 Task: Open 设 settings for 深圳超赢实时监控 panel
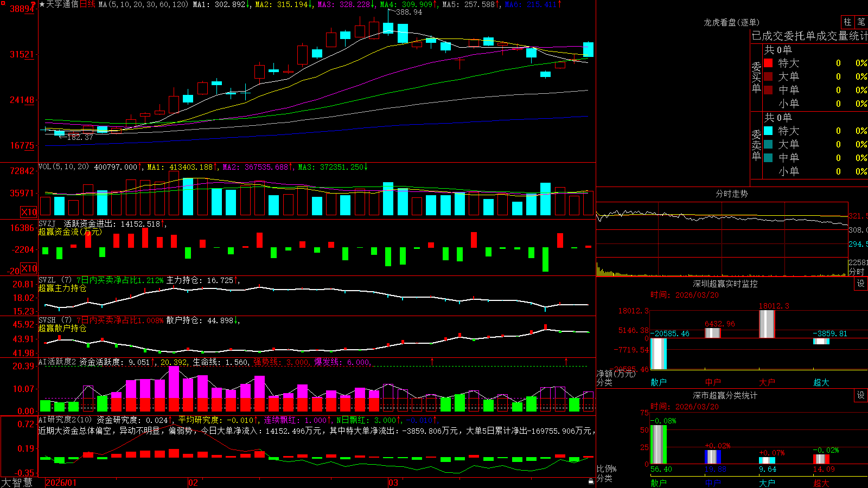click(861, 284)
